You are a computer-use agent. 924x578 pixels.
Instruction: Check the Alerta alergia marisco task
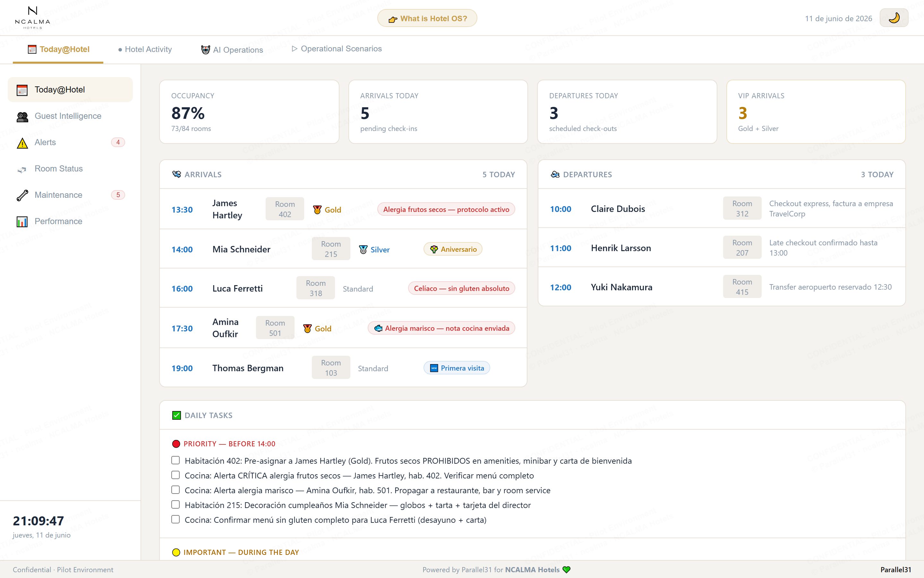click(x=175, y=490)
